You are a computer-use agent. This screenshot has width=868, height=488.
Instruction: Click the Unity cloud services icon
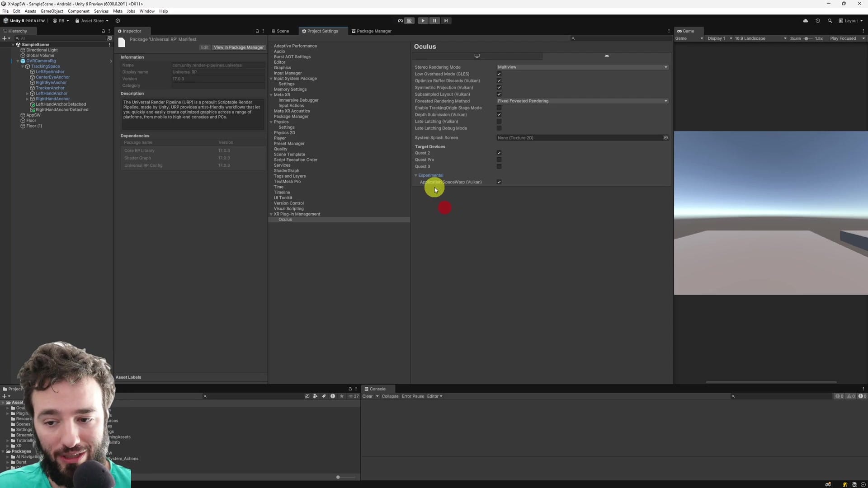[805, 20]
